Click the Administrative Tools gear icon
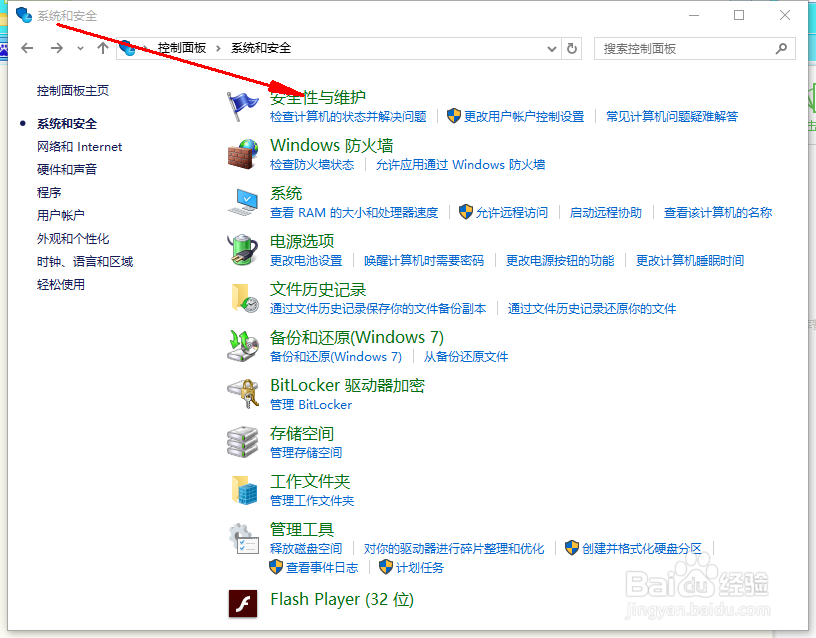This screenshot has height=638, width=816. click(x=243, y=539)
